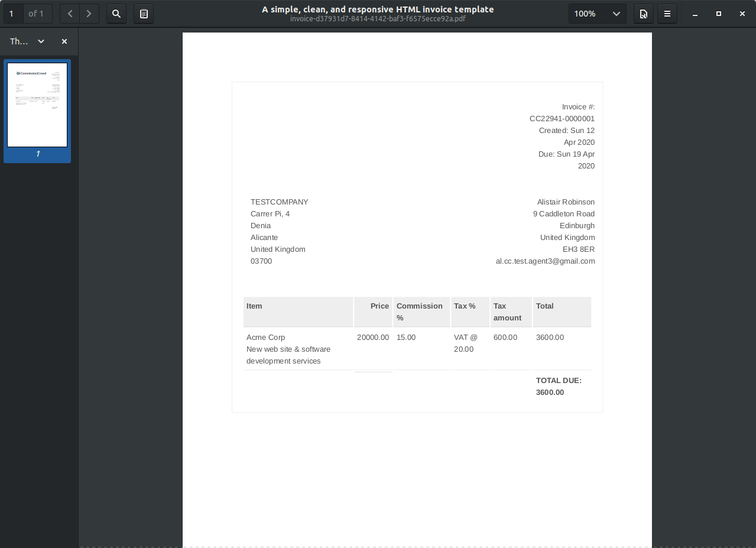This screenshot has height=548, width=756.
Task: Click the TESTCOMPANY name in the invoice
Action: coord(279,202)
